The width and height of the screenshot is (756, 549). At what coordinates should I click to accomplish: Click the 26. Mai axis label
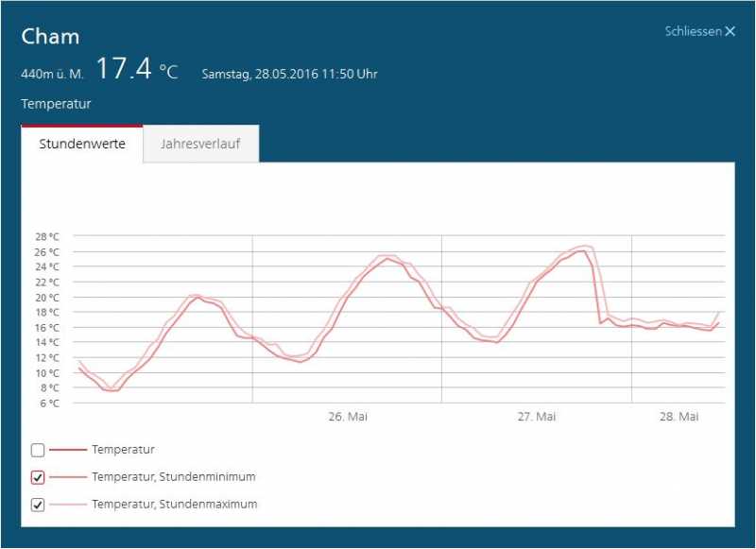pyautogui.click(x=348, y=417)
